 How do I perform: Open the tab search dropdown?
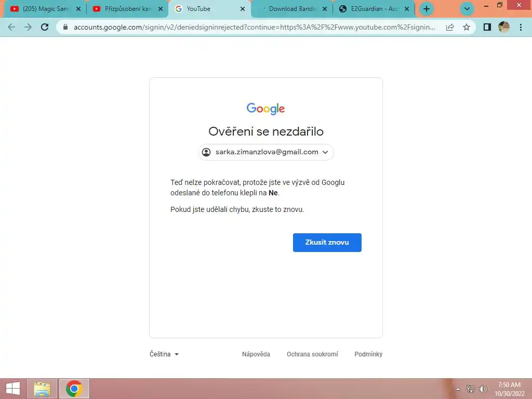pyautogui.click(x=467, y=9)
